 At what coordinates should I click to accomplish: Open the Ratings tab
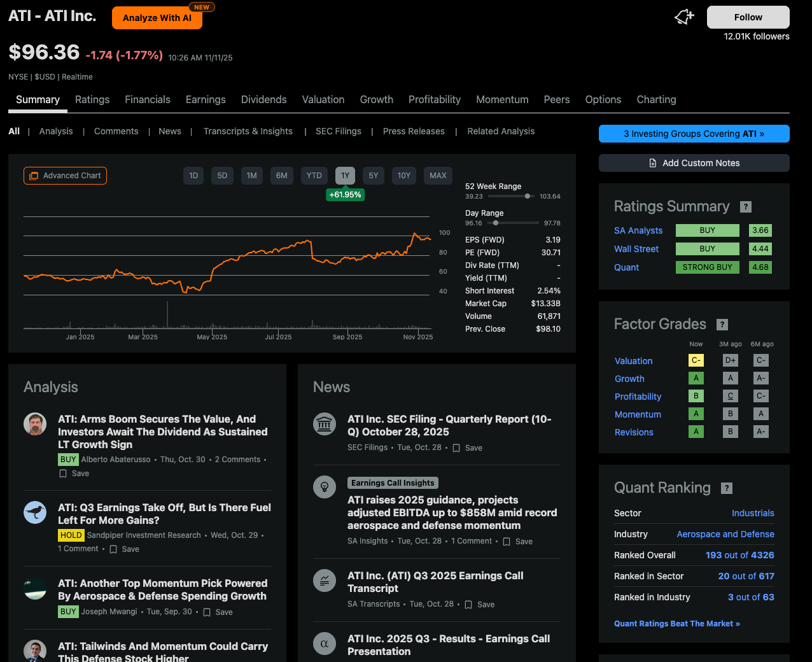click(92, 100)
